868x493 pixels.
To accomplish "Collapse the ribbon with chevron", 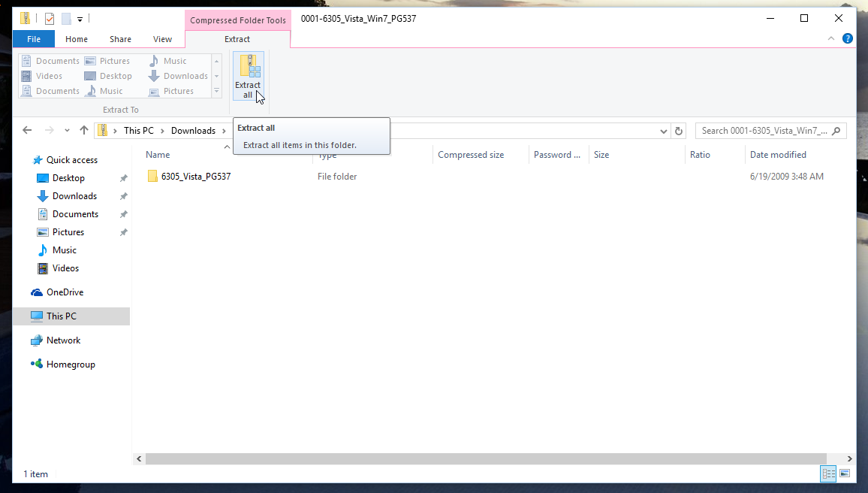I will tap(831, 38).
